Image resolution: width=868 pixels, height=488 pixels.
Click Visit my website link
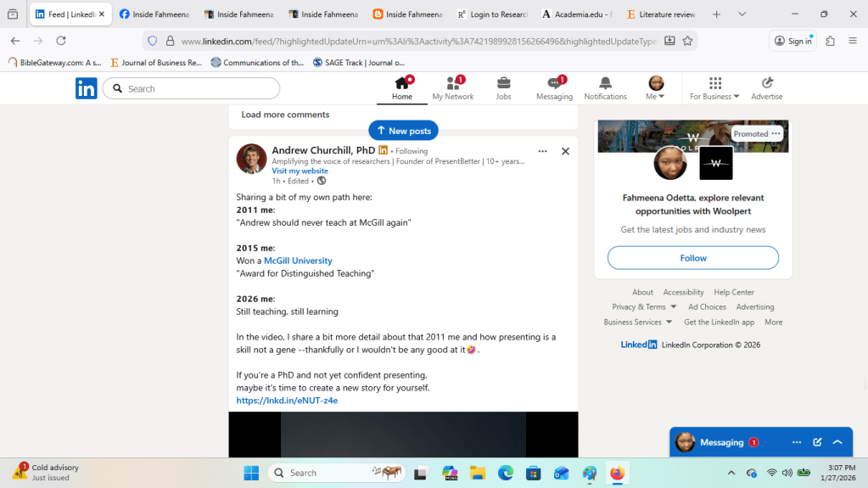(300, 171)
